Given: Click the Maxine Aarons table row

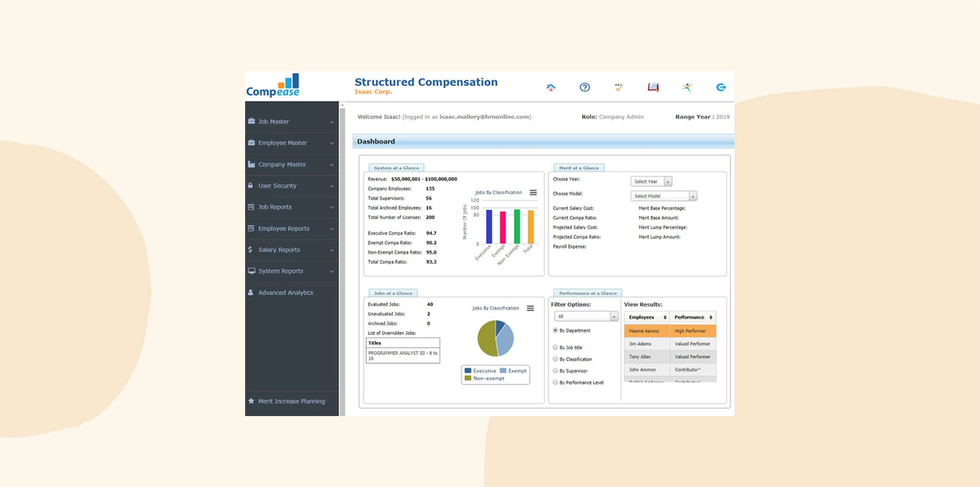Looking at the screenshot, I should (670, 331).
